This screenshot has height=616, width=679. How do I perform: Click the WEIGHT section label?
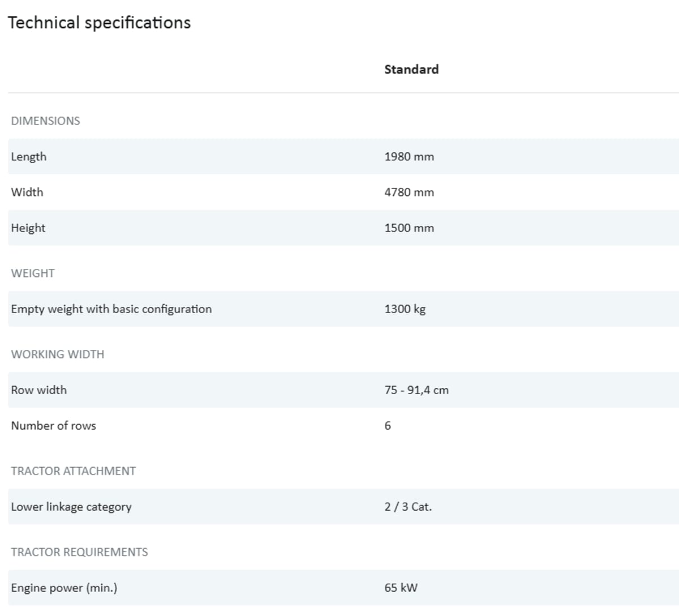coord(33,273)
